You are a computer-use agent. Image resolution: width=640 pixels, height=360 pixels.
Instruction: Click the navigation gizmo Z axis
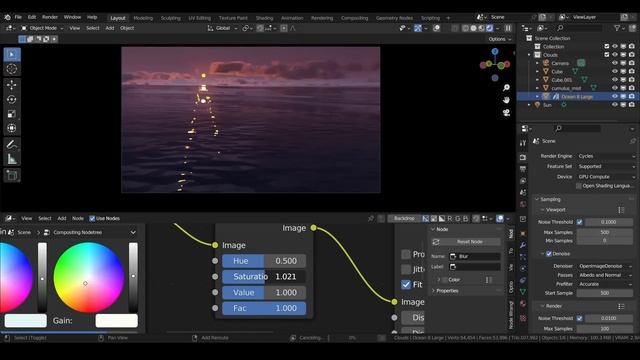point(495,51)
